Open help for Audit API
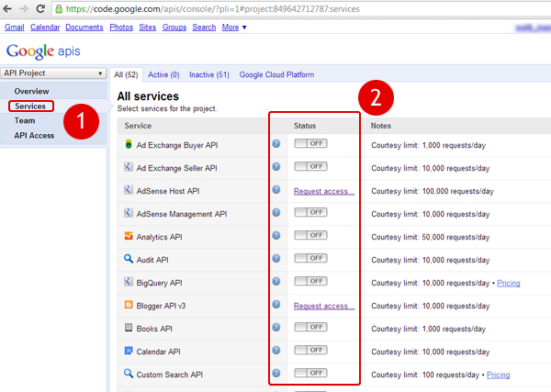Image resolution: width=551 pixels, height=392 pixels. 276,259
